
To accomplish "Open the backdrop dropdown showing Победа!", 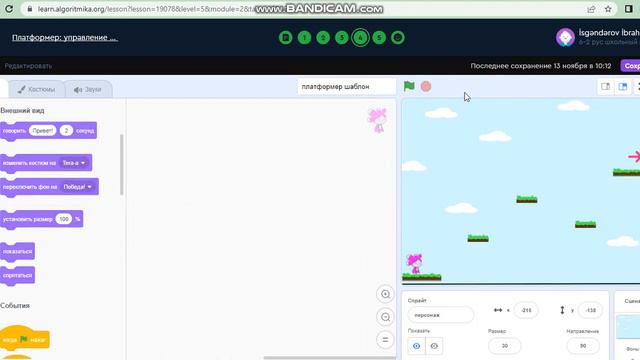I will (x=78, y=187).
